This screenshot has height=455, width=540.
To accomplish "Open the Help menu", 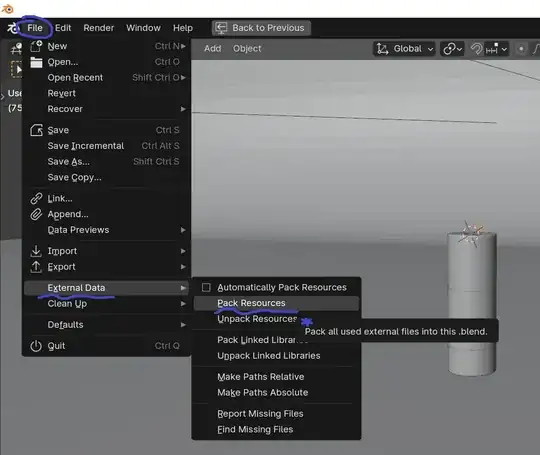I will click(183, 28).
